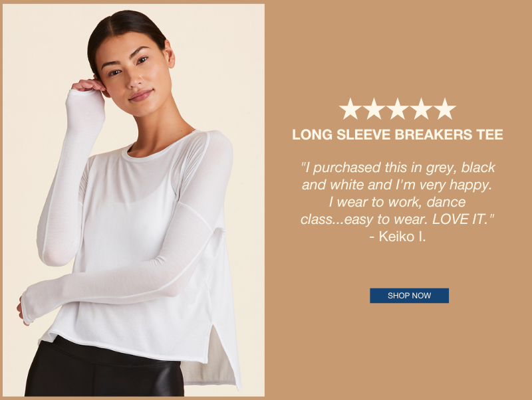The width and height of the screenshot is (532, 400).
Task: Click the line "I wear to work, dance"
Action: pyautogui.click(x=397, y=202)
